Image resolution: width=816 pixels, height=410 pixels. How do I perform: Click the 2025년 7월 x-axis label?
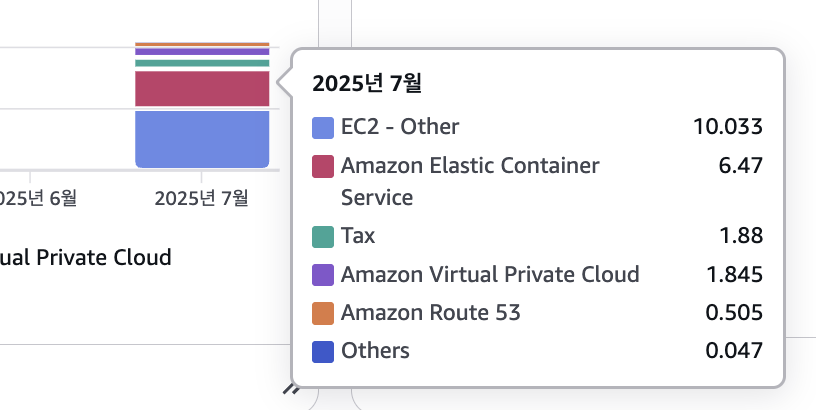[x=201, y=198]
